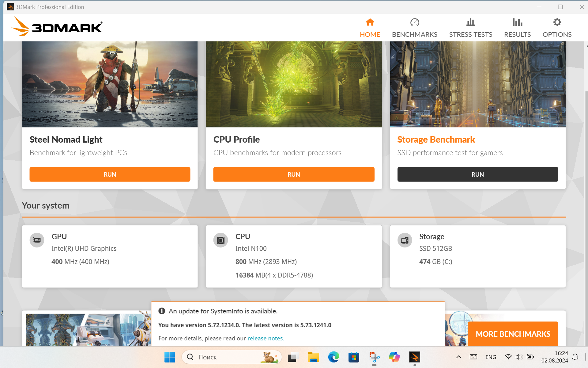Click the More Benchmarks button
This screenshot has width=588, height=368.
[x=513, y=334]
